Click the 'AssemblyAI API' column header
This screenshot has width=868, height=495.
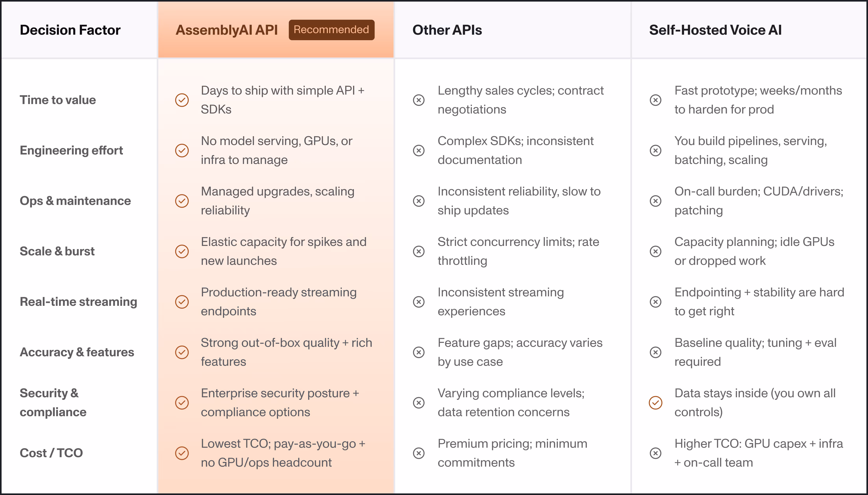[227, 30]
